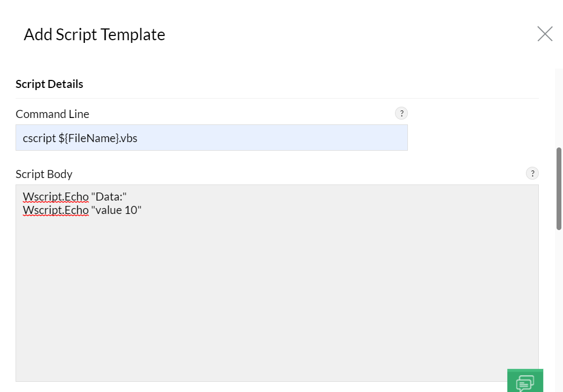The height and width of the screenshot is (392, 563).
Task: Grab the vertical scrollbar thumb
Action: click(x=559, y=189)
